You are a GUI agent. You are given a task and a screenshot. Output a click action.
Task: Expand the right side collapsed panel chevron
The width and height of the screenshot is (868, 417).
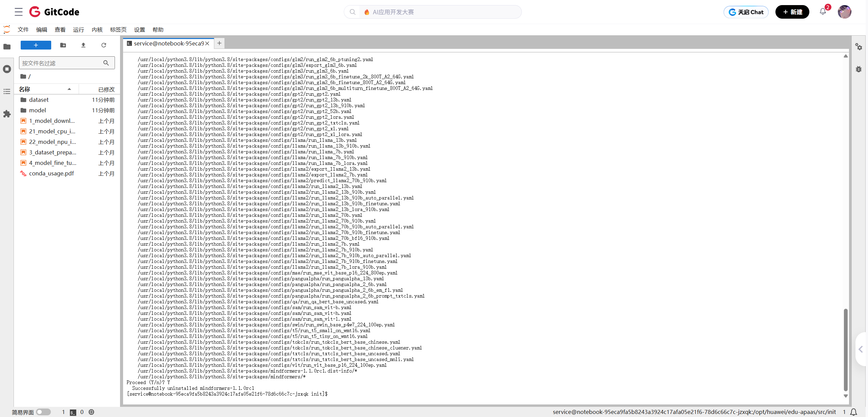pos(861,349)
